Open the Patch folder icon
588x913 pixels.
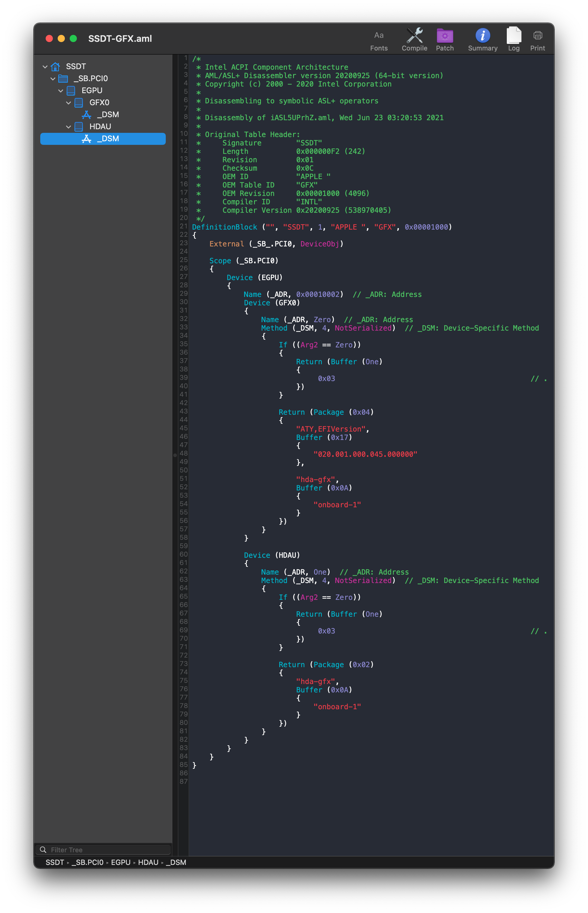(444, 36)
